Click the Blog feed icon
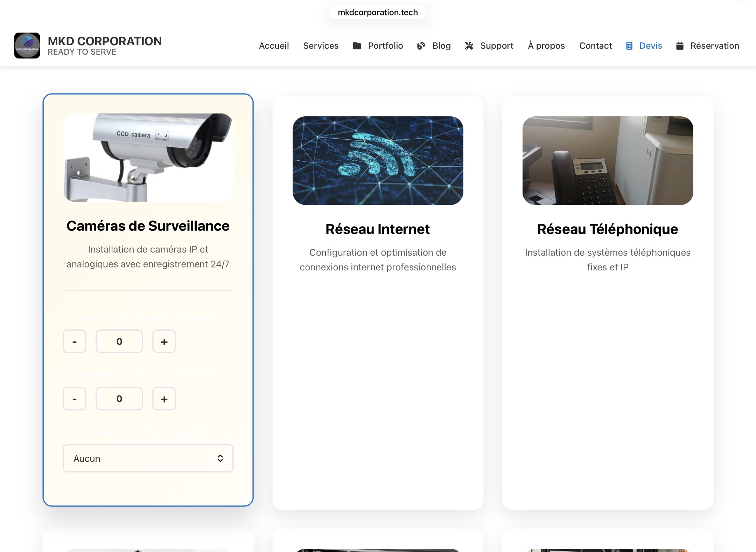This screenshot has width=756, height=552. 421,46
